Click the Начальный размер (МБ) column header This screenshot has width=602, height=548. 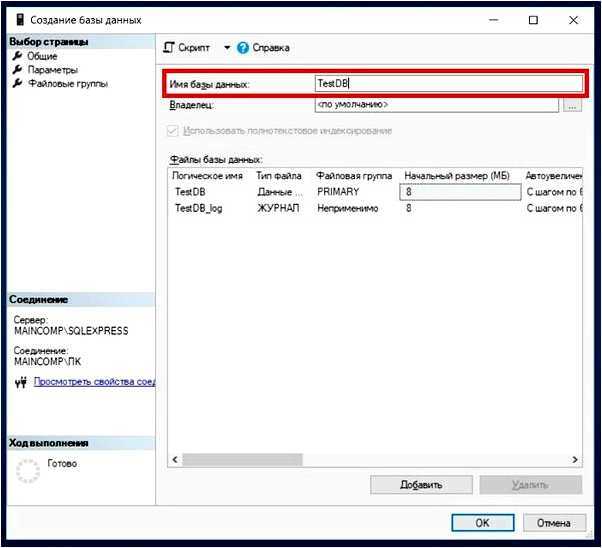click(457, 176)
